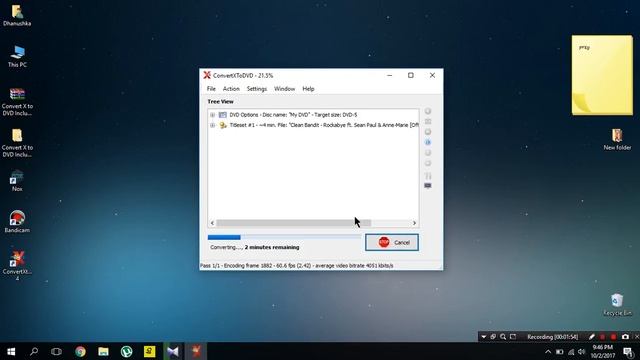Image resolution: width=640 pixels, height=360 pixels.
Task: Expand the DVD Options tree node
Action: coord(213,115)
